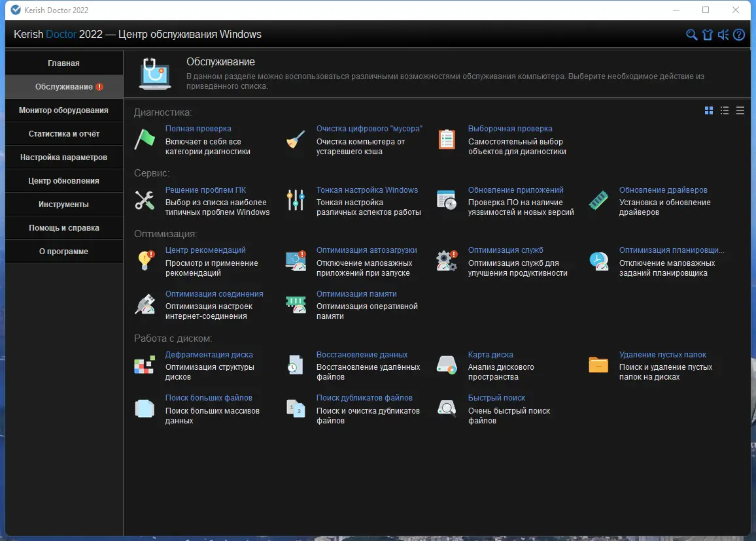
Task: Open Удаление пустых папок link
Action: click(x=662, y=355)
